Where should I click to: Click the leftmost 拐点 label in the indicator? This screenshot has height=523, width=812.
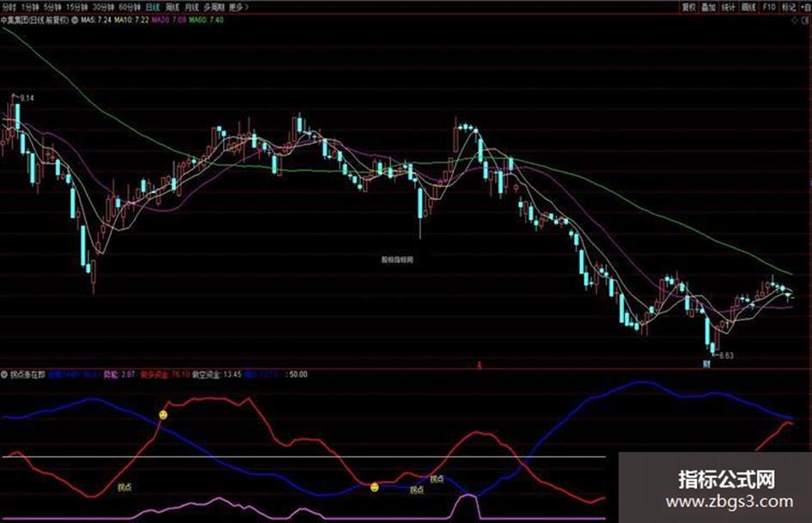point(125,487)
